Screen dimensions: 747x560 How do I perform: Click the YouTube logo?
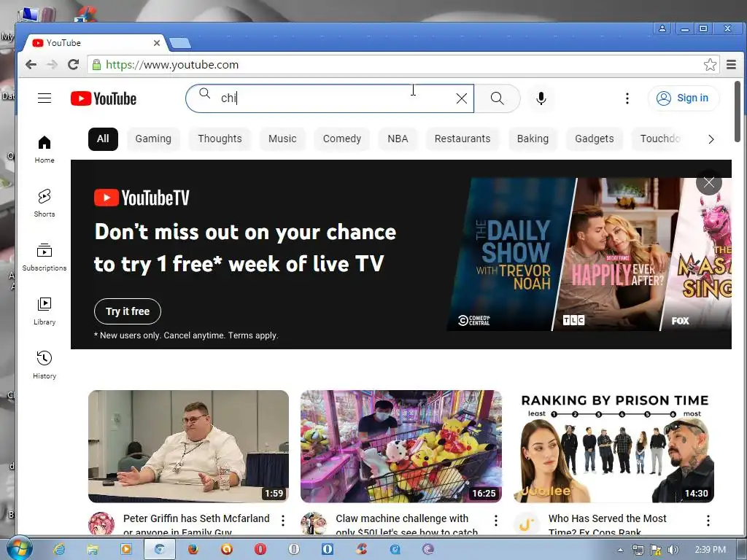(104, 98)
